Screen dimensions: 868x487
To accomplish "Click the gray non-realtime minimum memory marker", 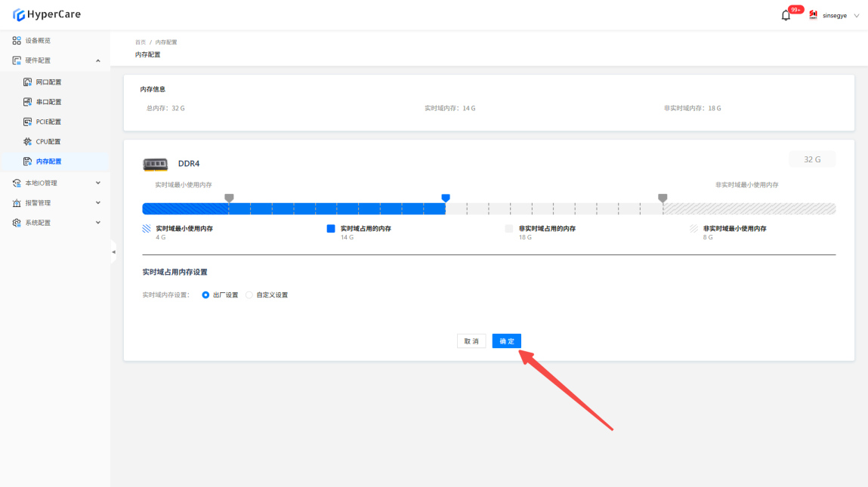I will coord(663,198).
